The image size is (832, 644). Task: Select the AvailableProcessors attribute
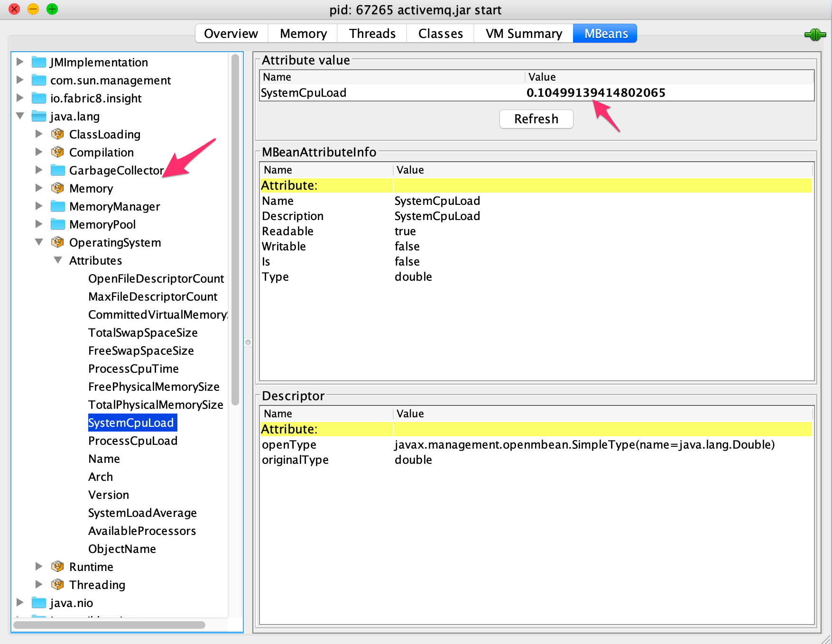pos(142,531)
